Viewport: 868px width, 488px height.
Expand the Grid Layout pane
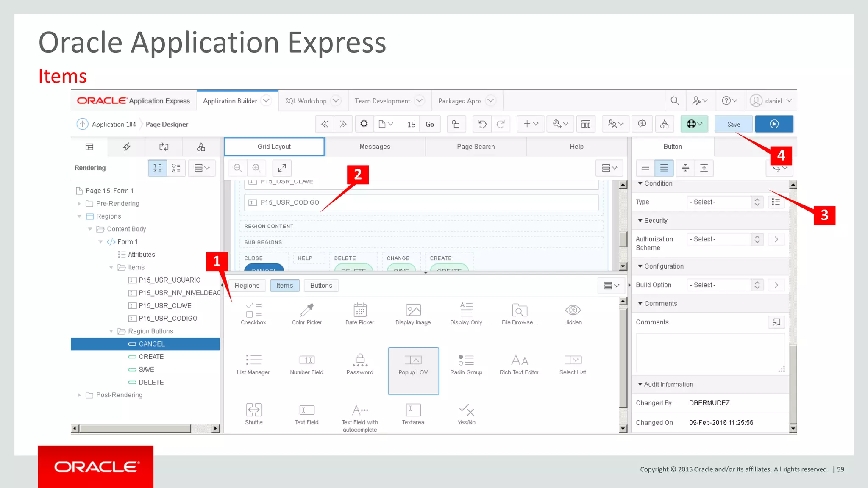coord(282,168)
